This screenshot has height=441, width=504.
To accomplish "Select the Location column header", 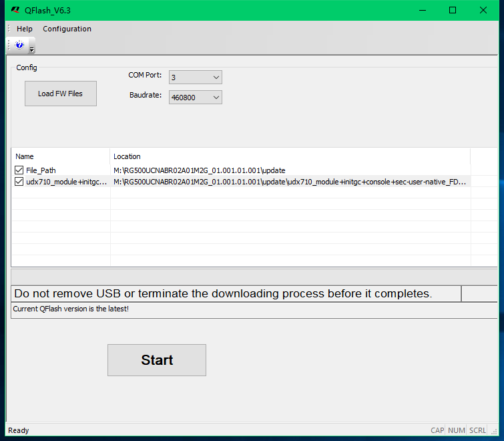I will coord(290,156).
